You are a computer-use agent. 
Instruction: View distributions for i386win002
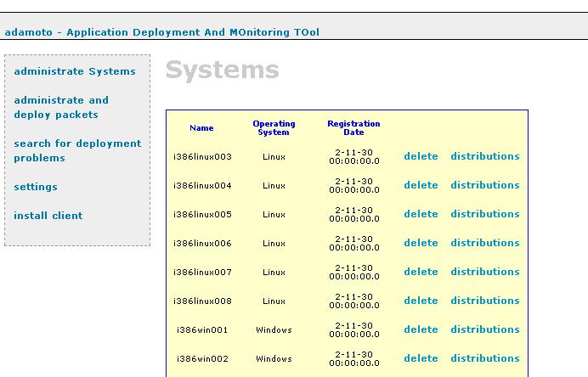(484, 358)
